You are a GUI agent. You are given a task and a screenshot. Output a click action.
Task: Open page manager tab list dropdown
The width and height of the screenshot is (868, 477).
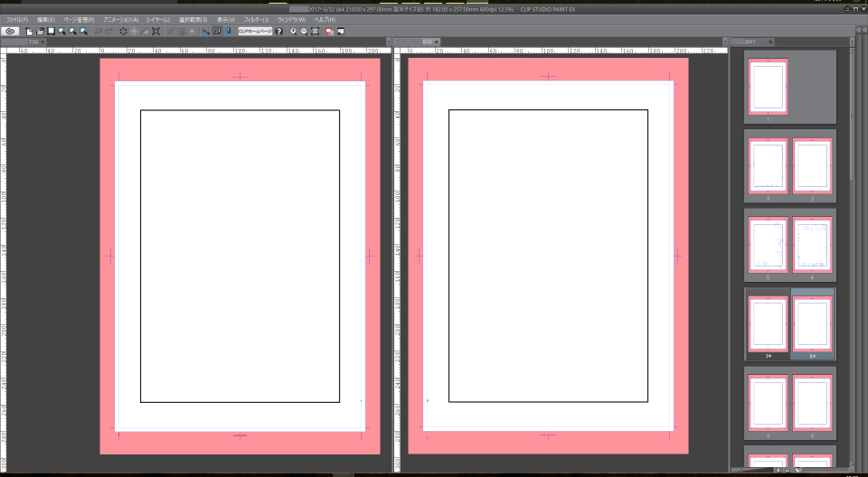click(x=852, y=42)
